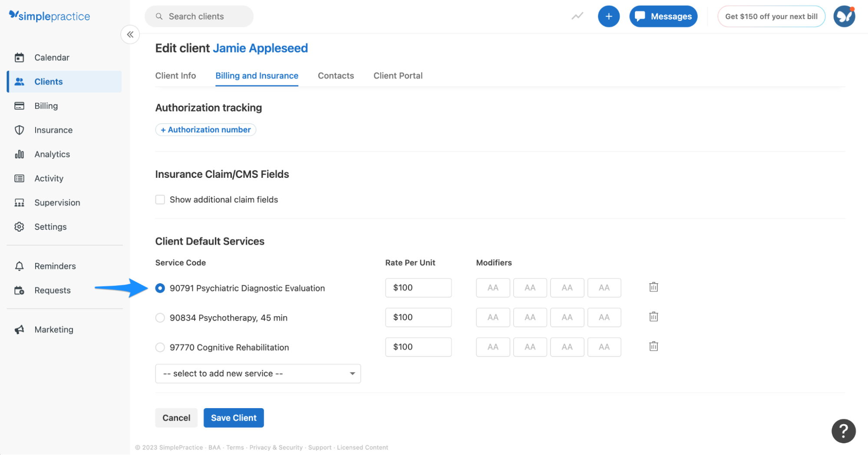
Task: Open Activity log in sidebar
Action: pyautogui.click(x=64, y=178)
